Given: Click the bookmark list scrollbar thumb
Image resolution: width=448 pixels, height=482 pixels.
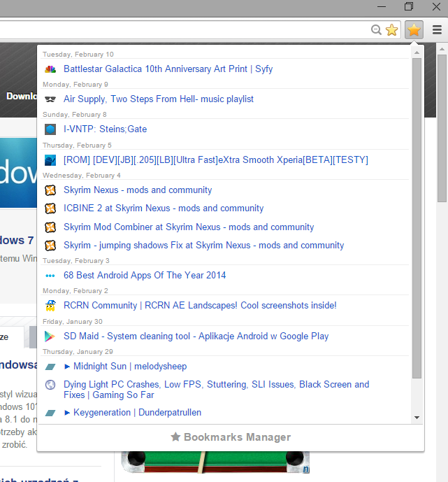Looking at the screenshot, I should pos(417,218).
